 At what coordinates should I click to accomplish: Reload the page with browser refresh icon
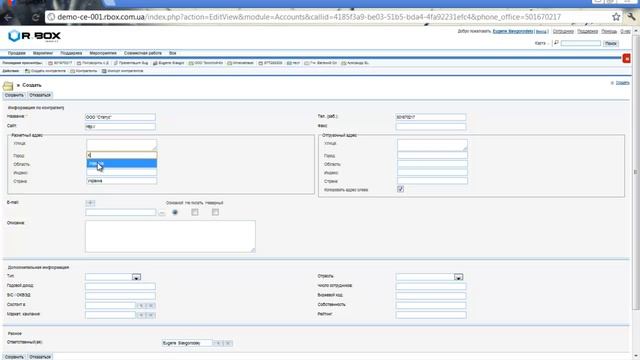tap(36, 17)
